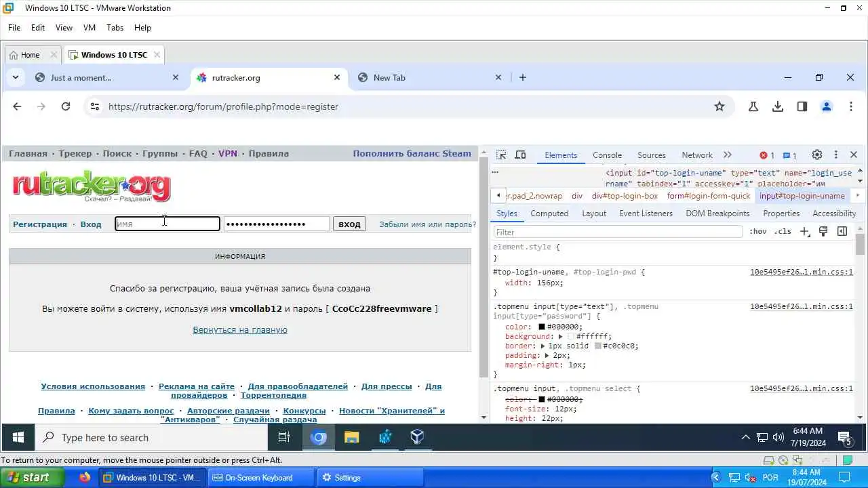Open the Accessibility tab in DevTools

coord(834,213)
